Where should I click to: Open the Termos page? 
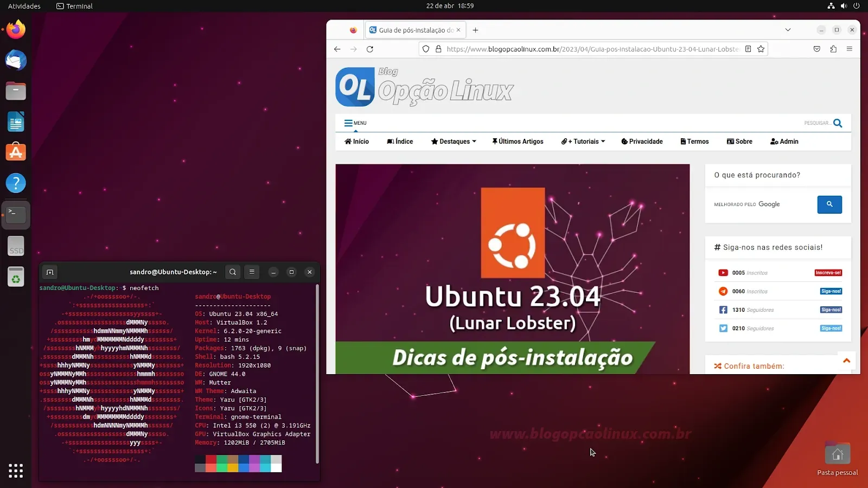coord(694,142)
